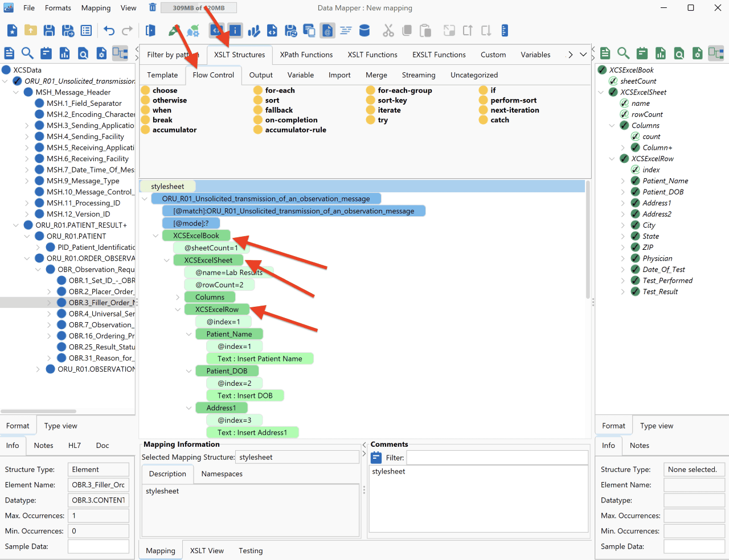Click the Copy icon beside scissors
The height and width of the screenshot is (560, 729).
407,31
